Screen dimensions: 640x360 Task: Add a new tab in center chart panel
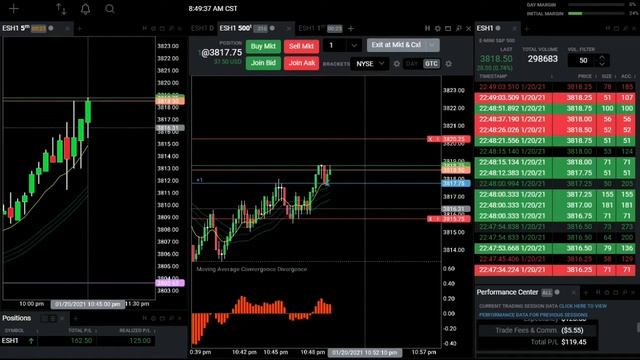point(351,29)
